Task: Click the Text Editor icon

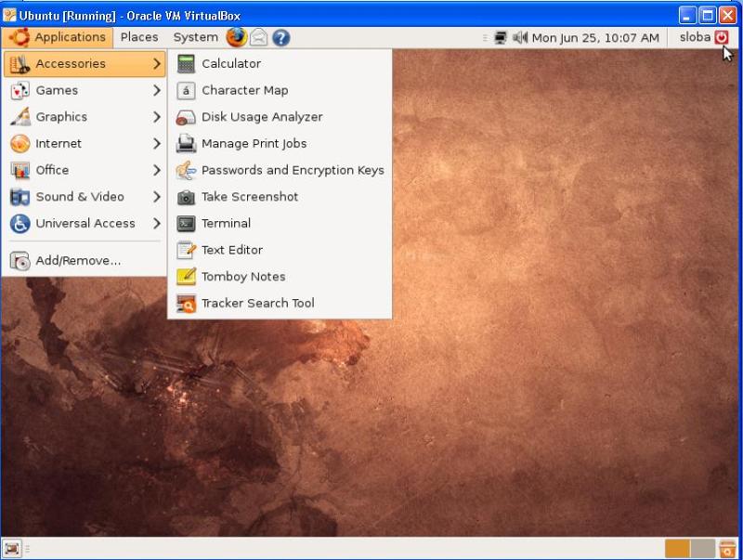Action: (x=186, y=250)
